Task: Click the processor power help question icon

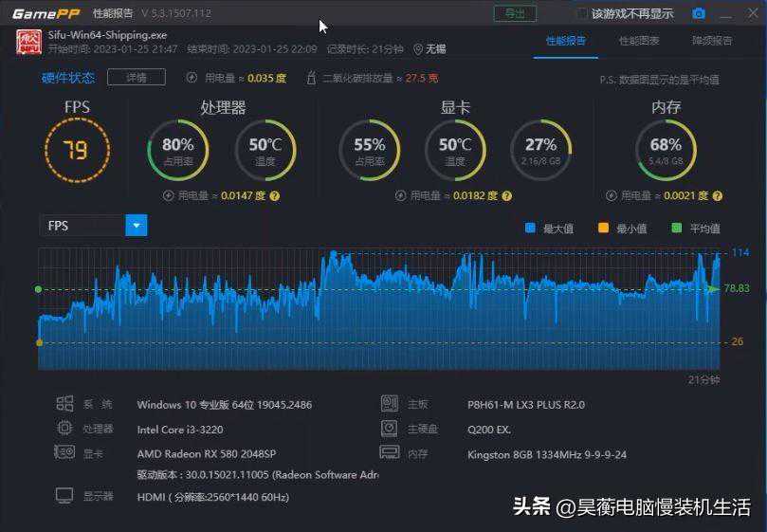Action: click(x=275, y=196)
